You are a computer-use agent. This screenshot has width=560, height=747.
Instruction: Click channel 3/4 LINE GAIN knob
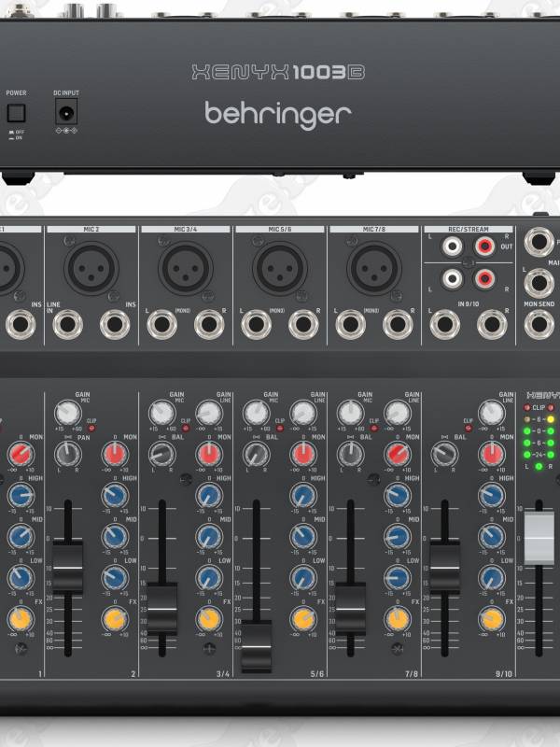209,413
